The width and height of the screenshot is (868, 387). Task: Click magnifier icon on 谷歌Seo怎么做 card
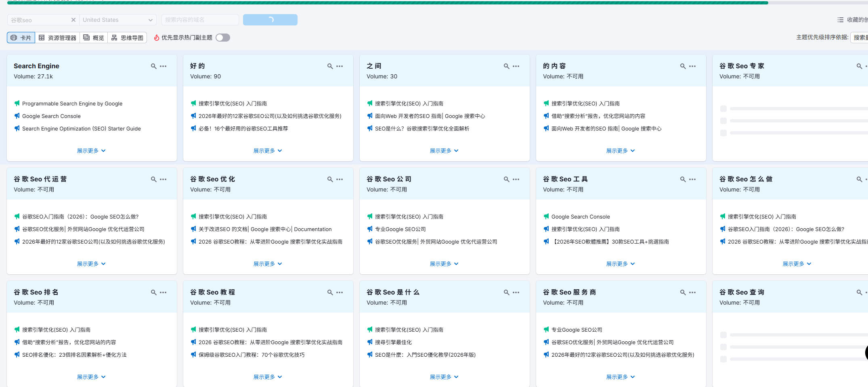pyautogui.click(x=860, y=179)
